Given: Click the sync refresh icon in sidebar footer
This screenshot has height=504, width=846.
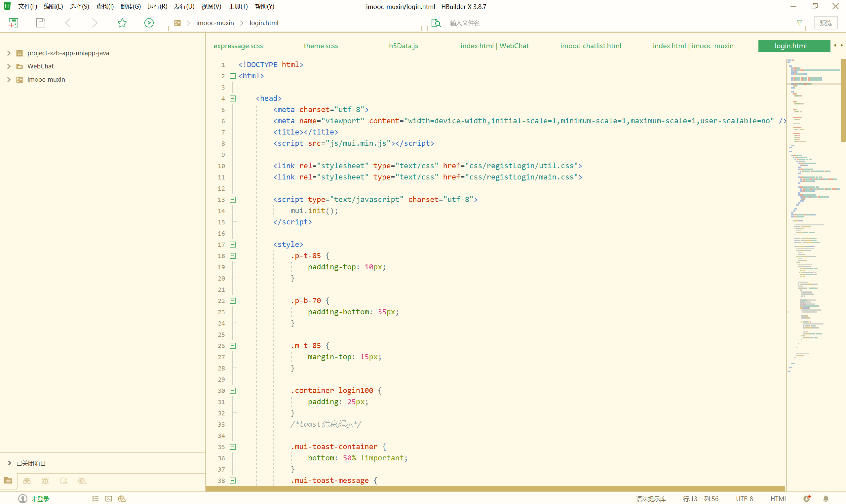Looking at the screenshot, I should tap(63, 481).
